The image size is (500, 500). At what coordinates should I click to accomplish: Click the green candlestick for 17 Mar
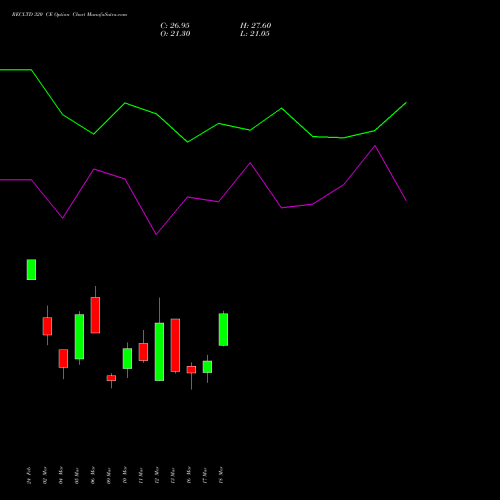tap(207, 367)
